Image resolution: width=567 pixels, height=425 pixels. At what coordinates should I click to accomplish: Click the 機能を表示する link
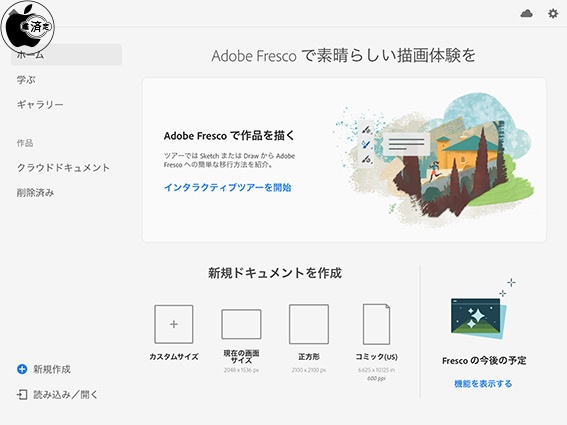point(483,383)
